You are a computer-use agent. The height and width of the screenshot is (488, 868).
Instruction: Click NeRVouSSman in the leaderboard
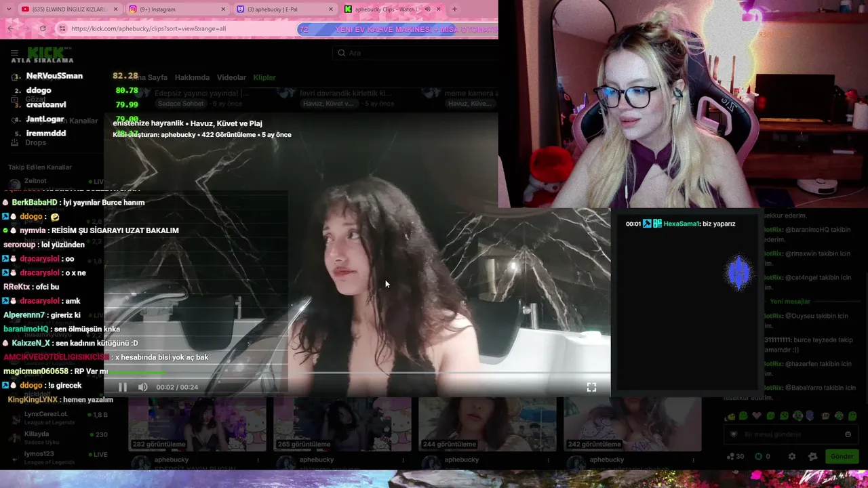tap(54, 76)
